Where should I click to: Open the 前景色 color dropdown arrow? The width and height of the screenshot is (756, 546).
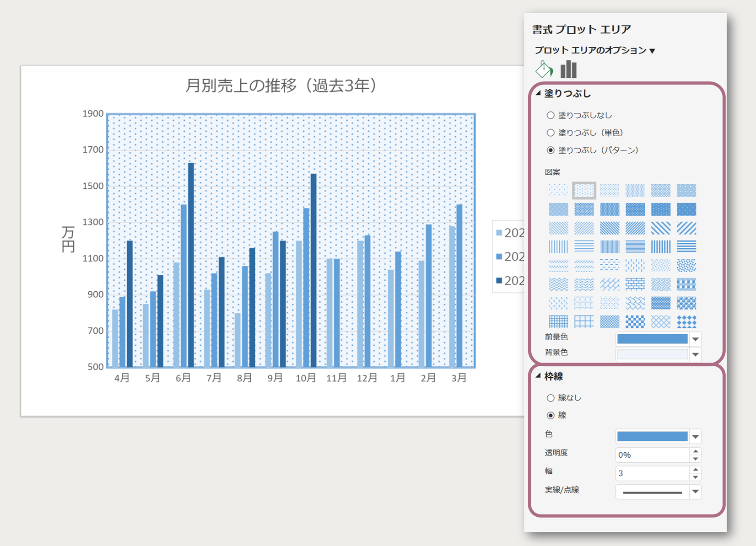[696, 339]
